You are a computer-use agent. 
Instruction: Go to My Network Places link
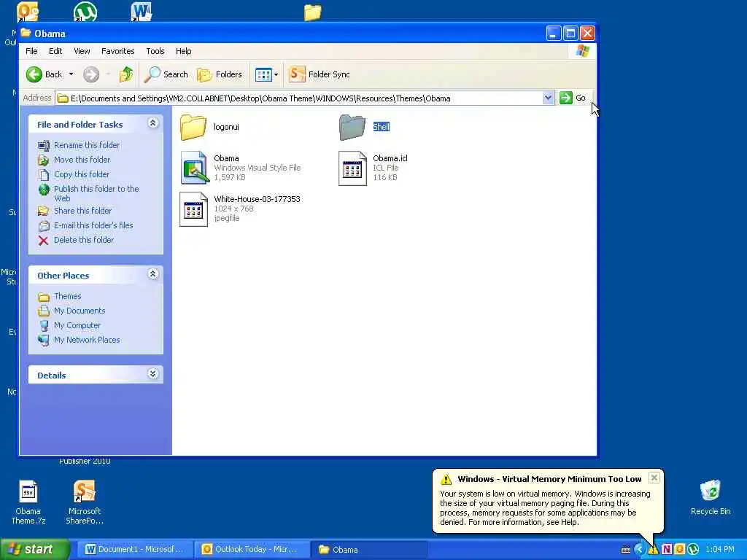(x=87, y=340)
